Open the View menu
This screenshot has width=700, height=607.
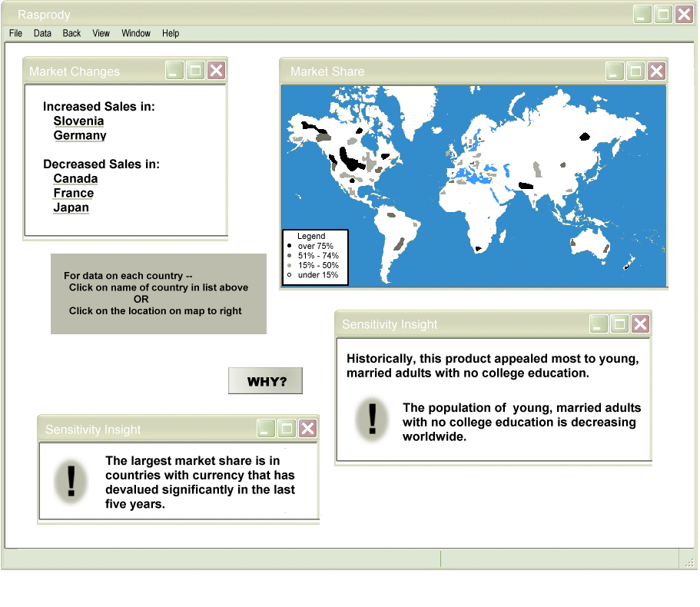tap(101, 33)
